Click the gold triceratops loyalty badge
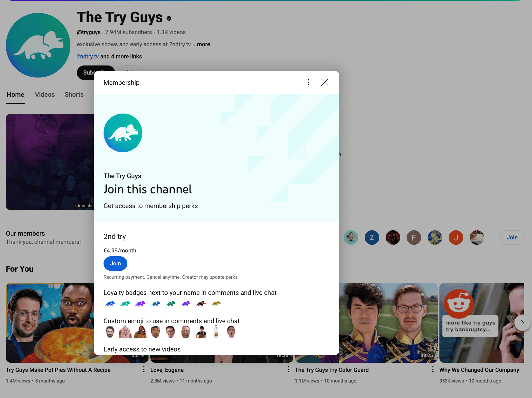532x398 pixels. [216, 303]
